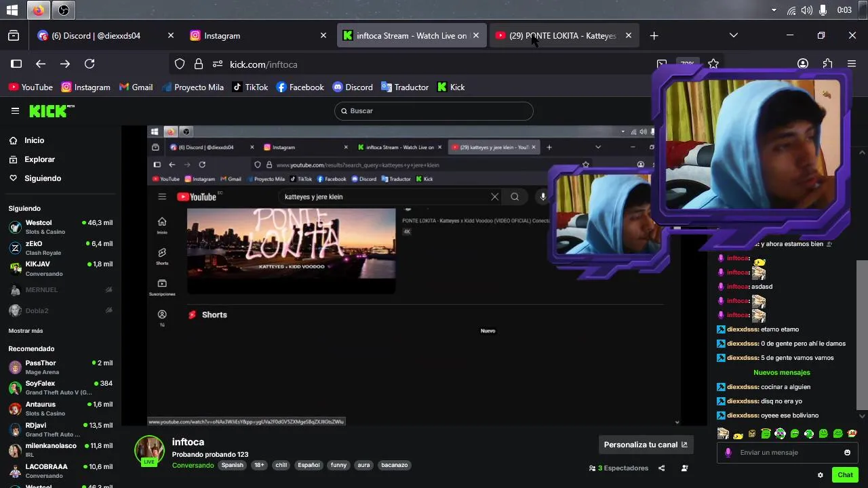Click the Nuevos mensajes chat notice
Screen dimensions: 868x488
(781, 373)
